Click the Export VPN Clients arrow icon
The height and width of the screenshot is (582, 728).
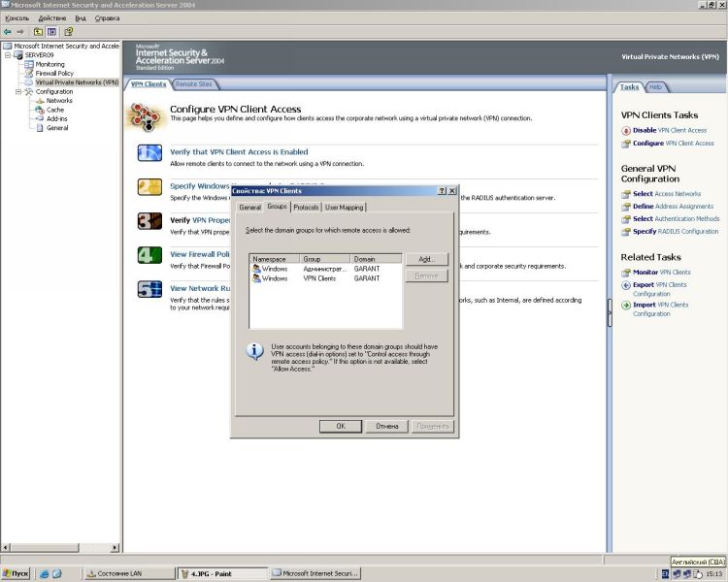point(626,285)
